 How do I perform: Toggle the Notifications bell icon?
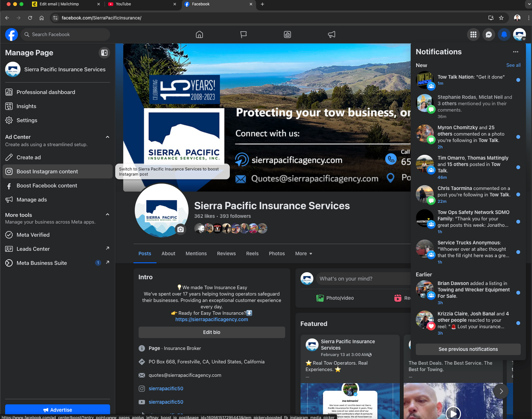pyautogui.click(x=504, y=34)
